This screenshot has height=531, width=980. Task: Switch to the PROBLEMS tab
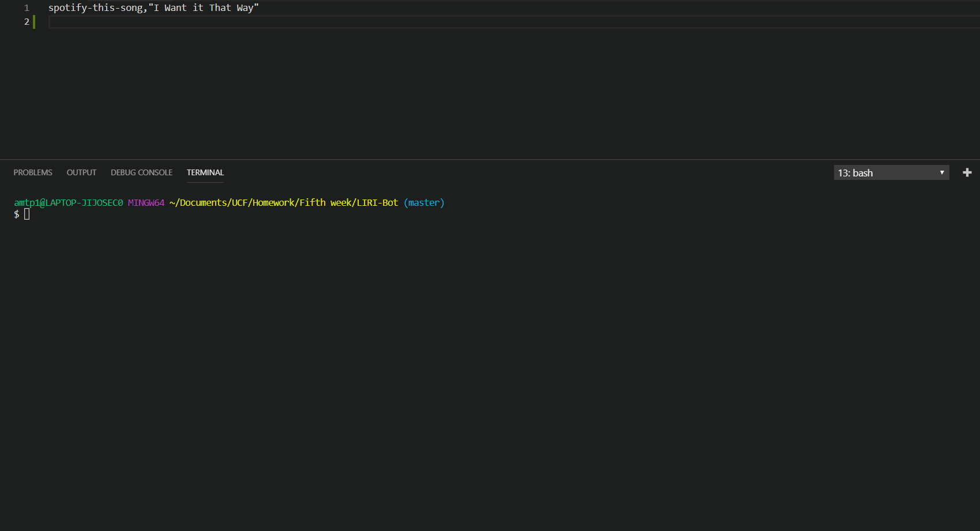tap(33, 172)
